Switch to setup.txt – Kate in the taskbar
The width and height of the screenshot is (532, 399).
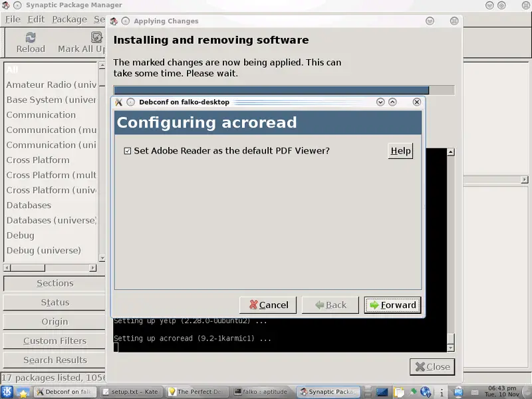(131, 392)
